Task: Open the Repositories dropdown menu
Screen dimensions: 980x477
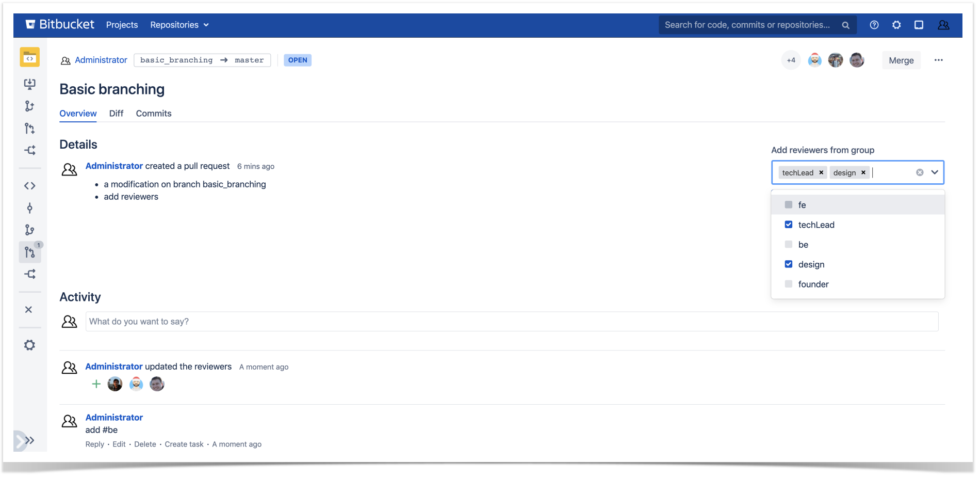Action: pyautogui.click(x=179, y=25)
